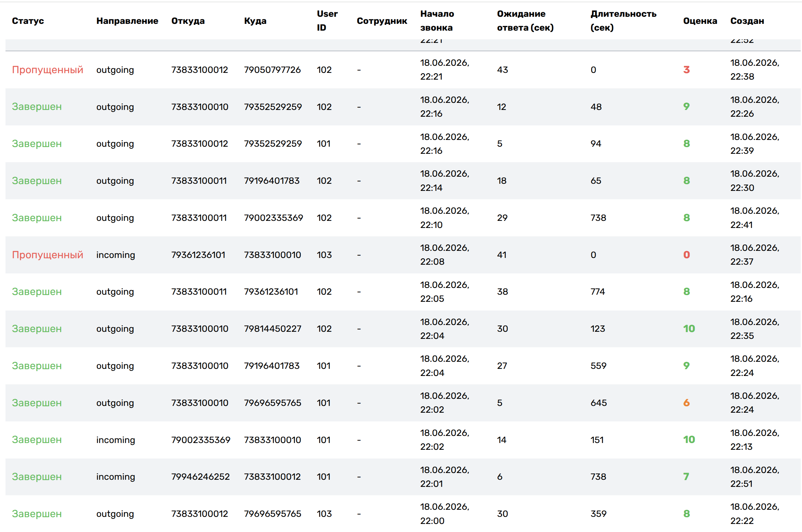This screenshot has height=532, width=802.
Task: Click duration value 94
Action: pyautogui.click(x=595, y=143)
